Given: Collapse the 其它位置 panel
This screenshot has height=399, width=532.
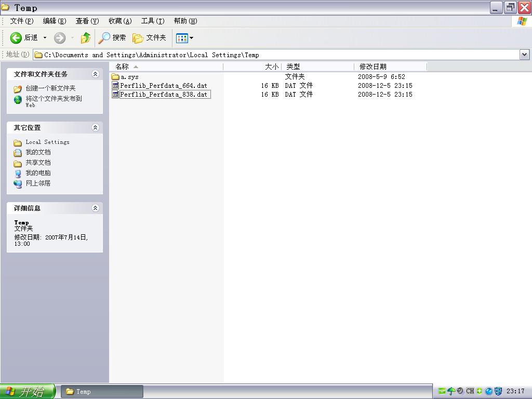Looking at the screenshot, I should click(x=96, y=128).
